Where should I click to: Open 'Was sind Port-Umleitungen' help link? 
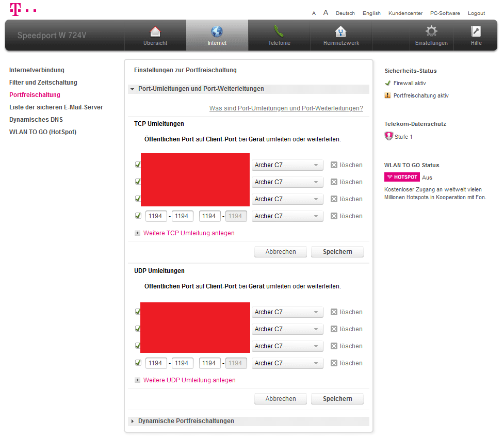tap(286, 108)
